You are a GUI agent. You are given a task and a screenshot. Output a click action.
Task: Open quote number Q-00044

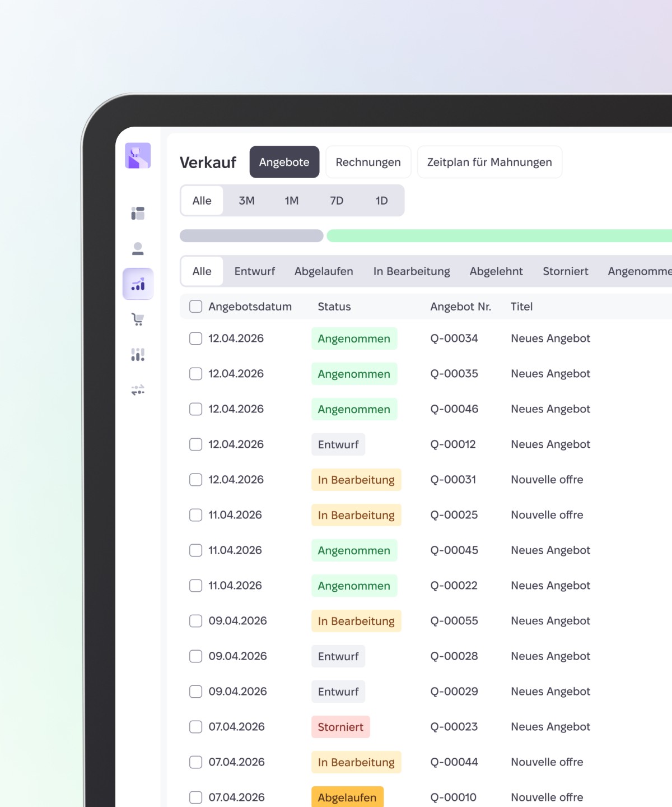(454, 762)
